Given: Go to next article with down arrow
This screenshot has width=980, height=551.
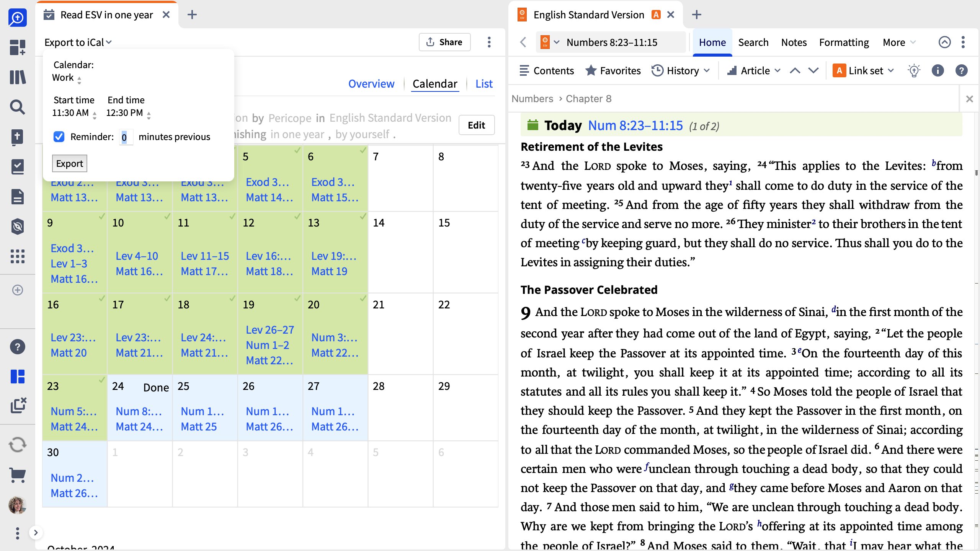Looking at the screenshot, I should pyautogui.click(x=813, y=71).
